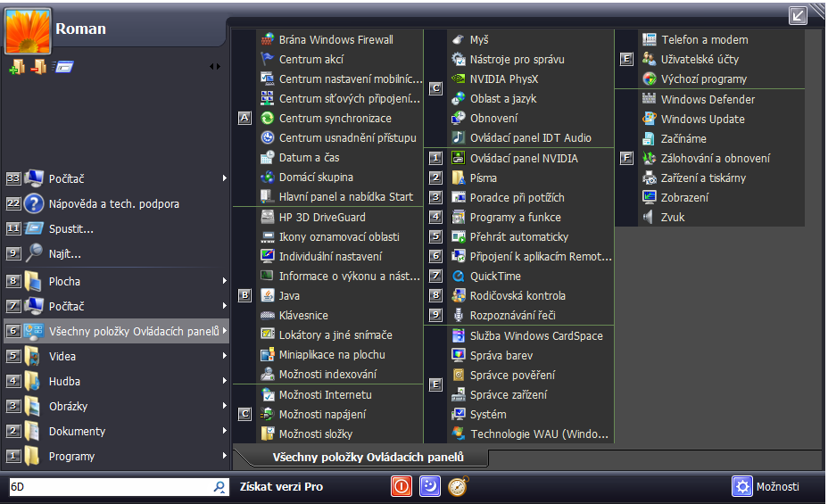Expand the Programy submenu arrow
This screenshot has width=828, height=504.
225,456
